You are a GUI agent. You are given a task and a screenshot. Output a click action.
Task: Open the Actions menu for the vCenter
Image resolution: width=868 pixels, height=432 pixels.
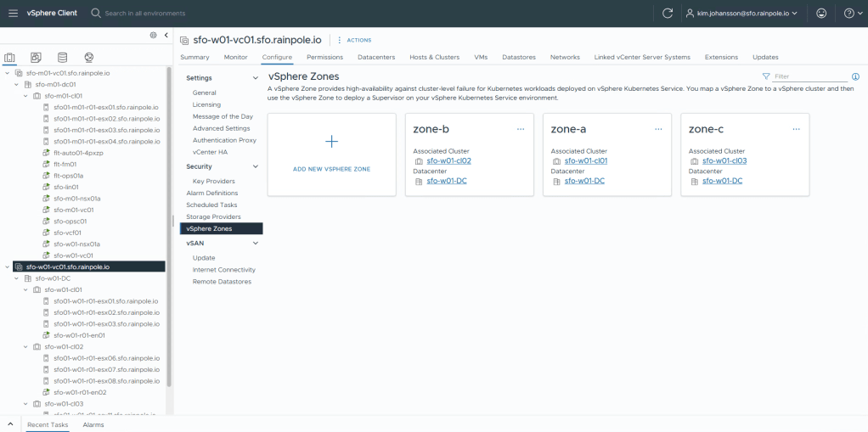pyautogui.click(x=354, y=40)
